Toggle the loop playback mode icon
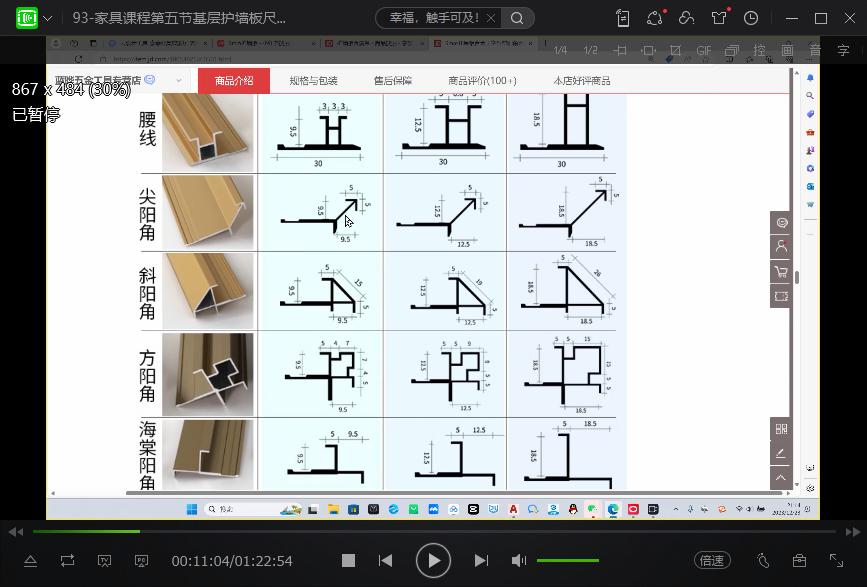 coord(67,561)
